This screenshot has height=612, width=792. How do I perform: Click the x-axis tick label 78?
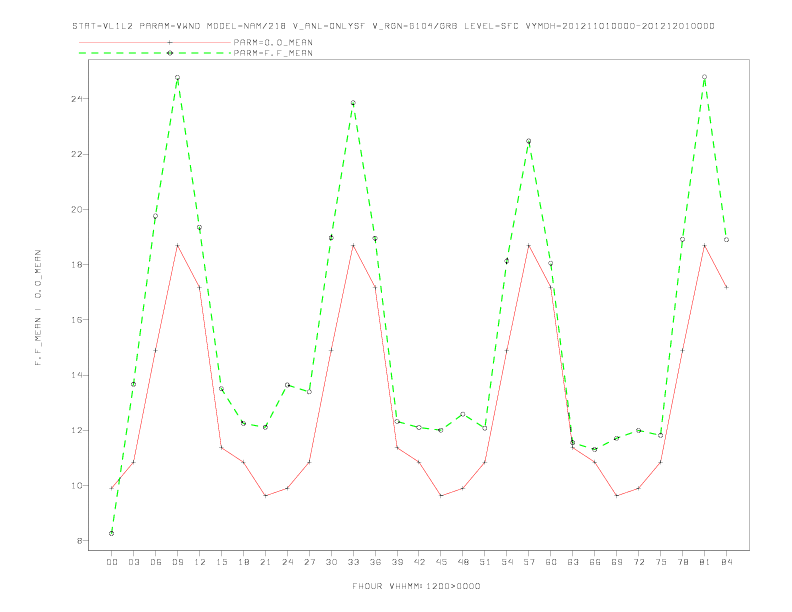[682, 562]
